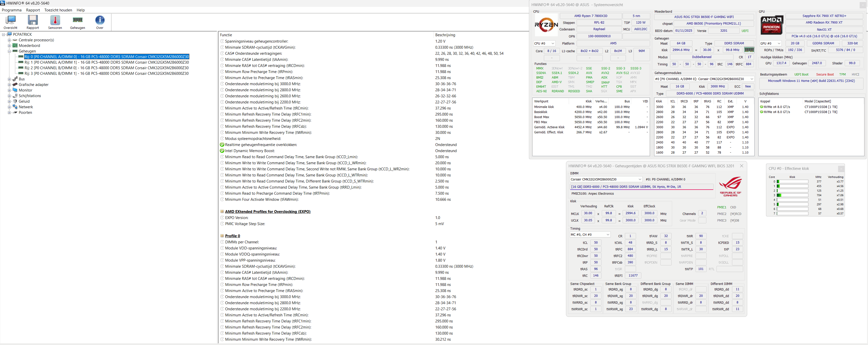Click the Republic of Gamers logo

click(x=730, y=187)
